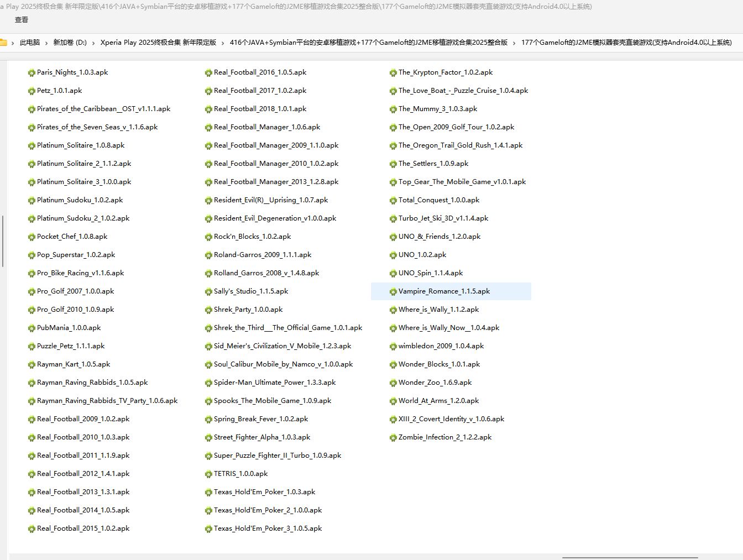743x560 pixels.
Task: Expand chevron after Xperia Play 2025终极合集 breadcrumb
Action: click(x=223, y=43)
